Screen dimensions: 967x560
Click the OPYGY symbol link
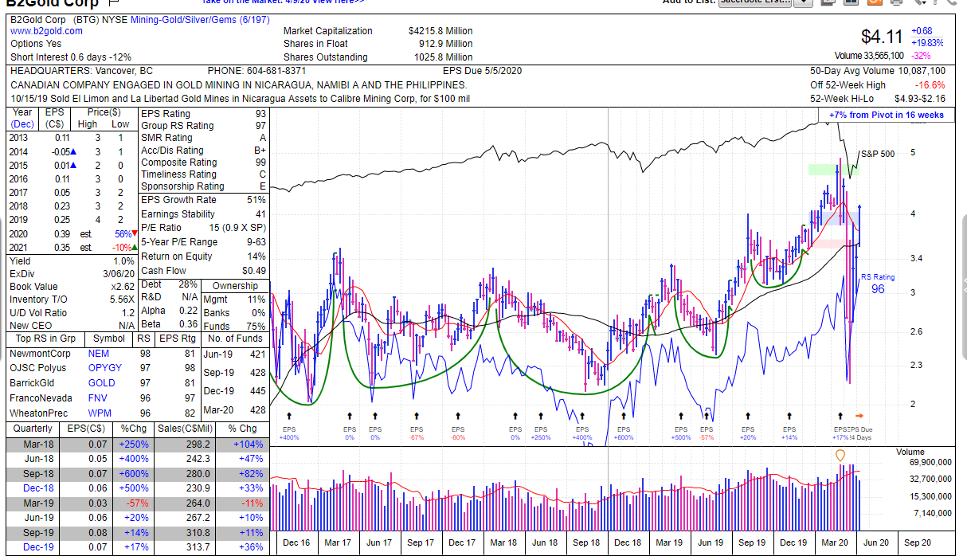coord(105,368)
